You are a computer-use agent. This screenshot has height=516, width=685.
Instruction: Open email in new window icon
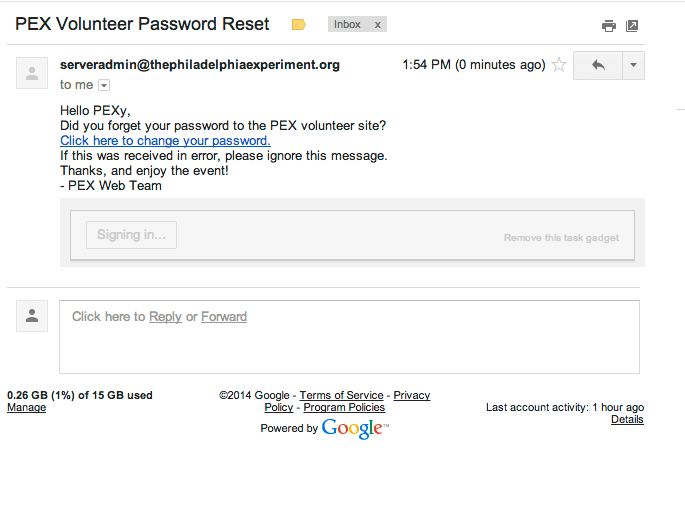(x=632, y=26)
